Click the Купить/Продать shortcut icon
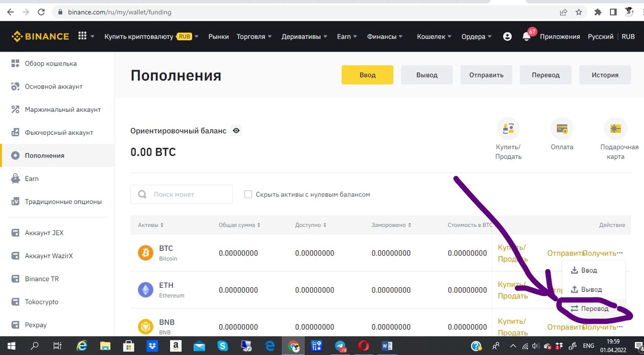The width and height of the screenshot is (644, 355). 508,129
